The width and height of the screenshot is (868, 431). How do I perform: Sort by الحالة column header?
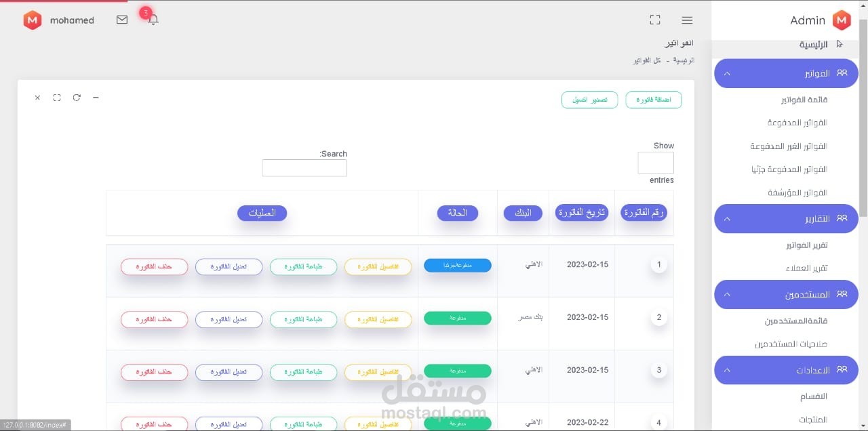click(458, 213)
